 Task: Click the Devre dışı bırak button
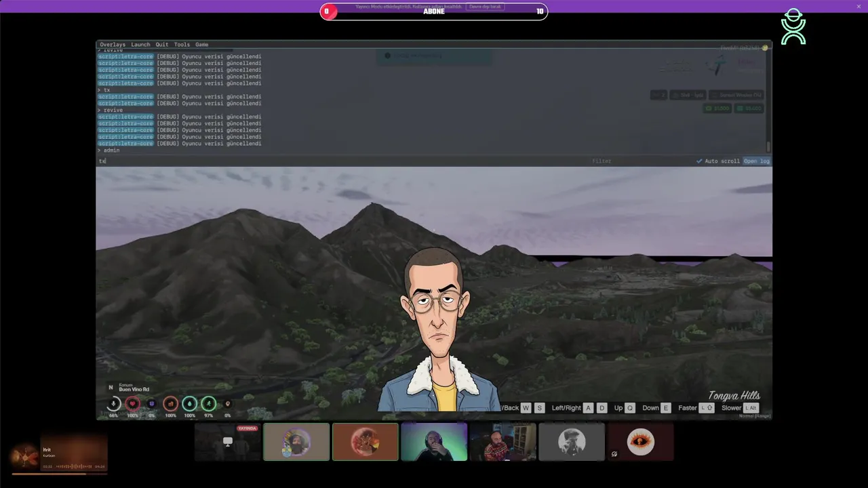pyautogui.click(x=485, y=7)
